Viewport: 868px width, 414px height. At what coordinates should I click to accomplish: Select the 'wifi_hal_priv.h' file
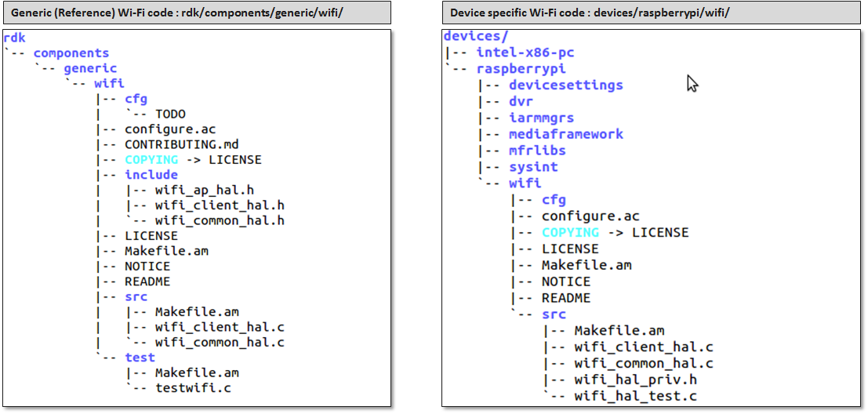[x=635, y=379]
